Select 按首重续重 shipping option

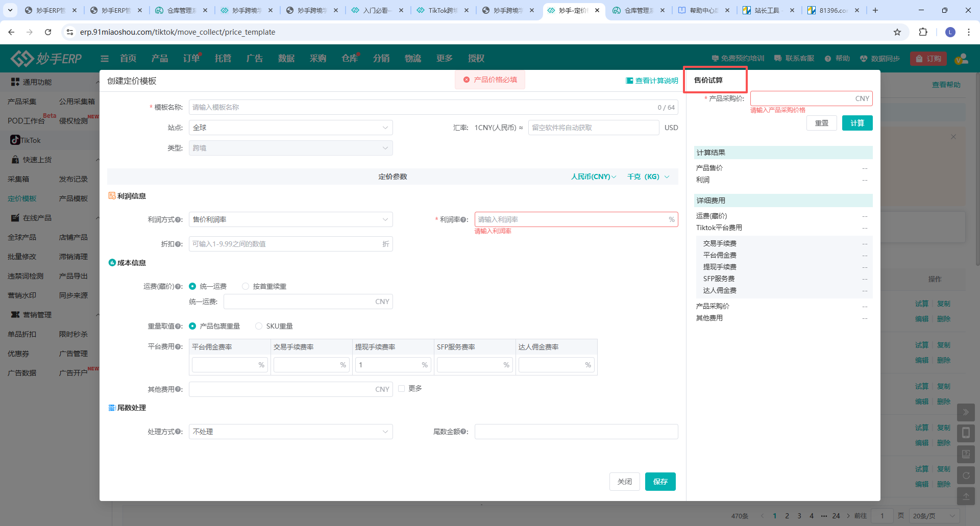click(x=246, y=287)
